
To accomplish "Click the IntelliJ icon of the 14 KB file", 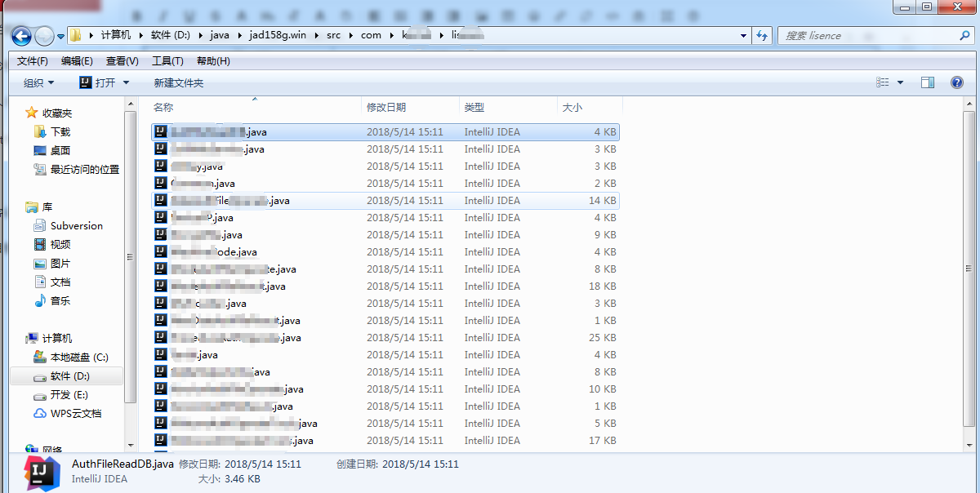I will coord(161,200).
